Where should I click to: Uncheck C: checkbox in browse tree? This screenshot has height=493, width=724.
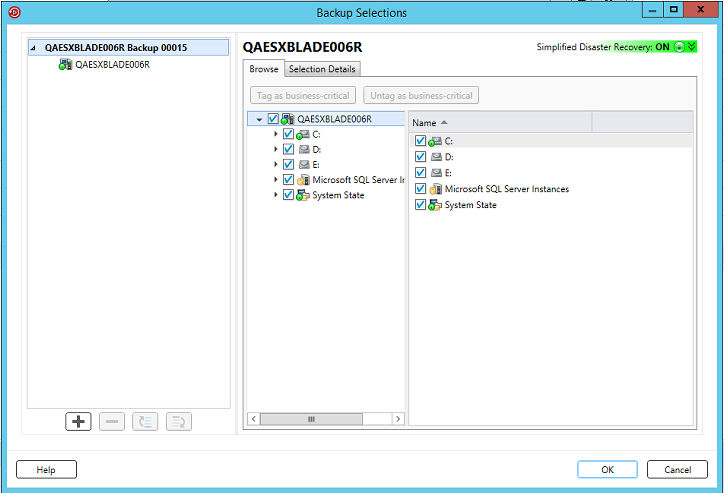click(288, 134)
